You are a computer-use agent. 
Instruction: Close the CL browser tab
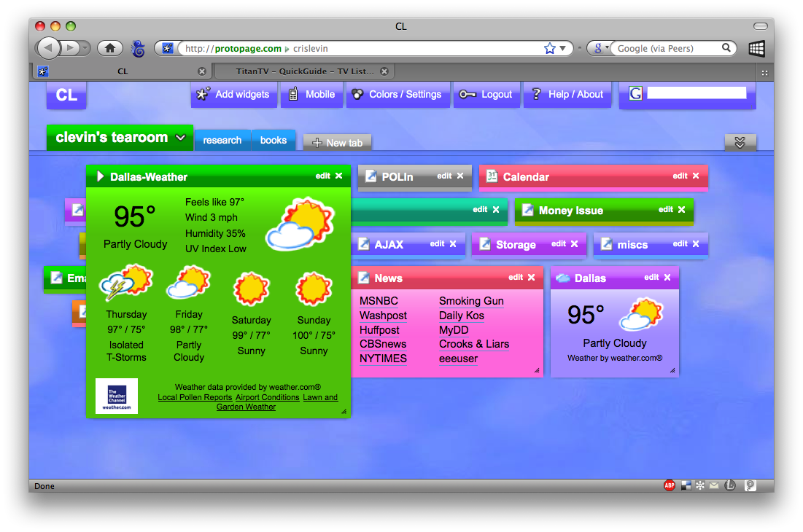tap(202, 71)
